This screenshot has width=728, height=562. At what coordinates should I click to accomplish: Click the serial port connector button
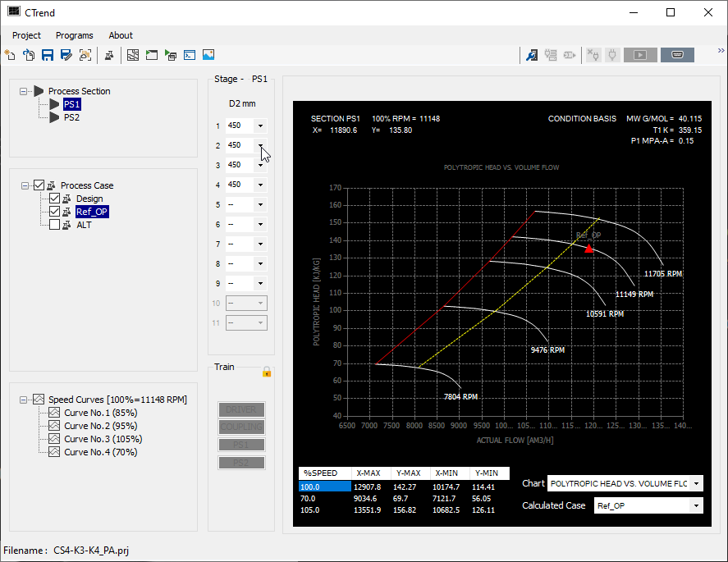677,55
